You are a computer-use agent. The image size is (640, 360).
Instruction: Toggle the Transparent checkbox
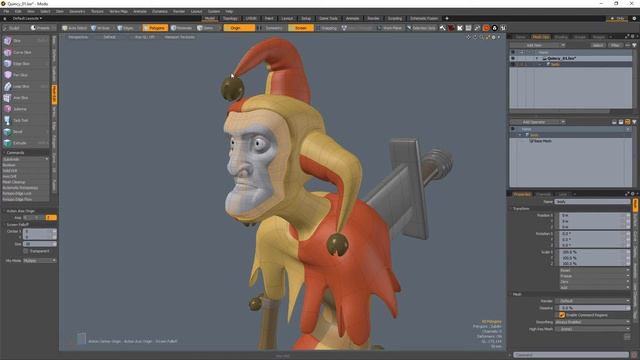[26, 251]
